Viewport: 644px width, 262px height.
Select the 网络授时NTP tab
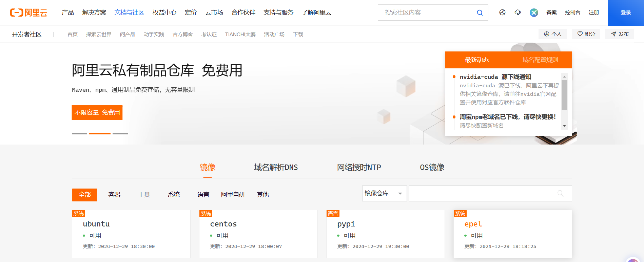pos(359,167)
